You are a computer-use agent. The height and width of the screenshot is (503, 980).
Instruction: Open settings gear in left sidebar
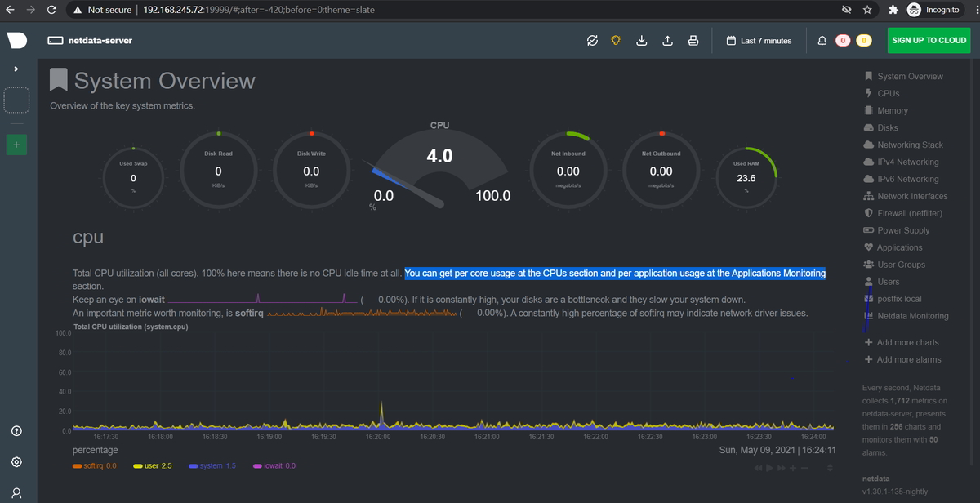click(16, 462)
